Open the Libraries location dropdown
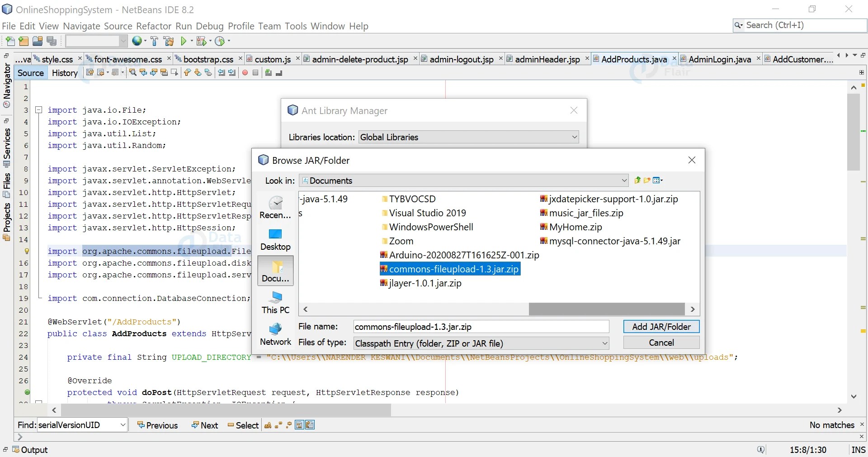The height and width of the screenshot is (457, 868). click(573, 137)
